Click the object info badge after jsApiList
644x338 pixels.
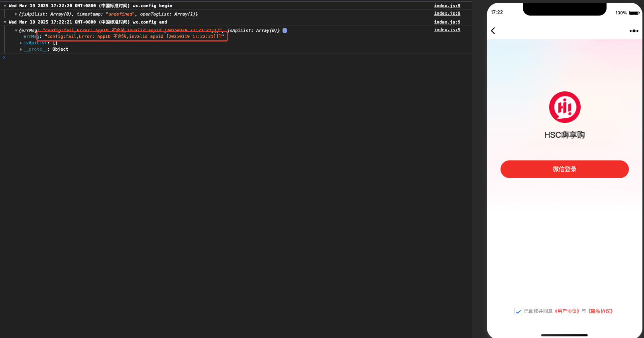[285, 30]
